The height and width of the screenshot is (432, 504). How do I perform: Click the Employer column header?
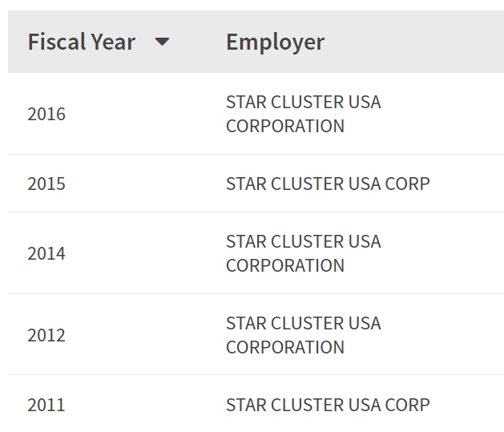(x=275, y=42)
